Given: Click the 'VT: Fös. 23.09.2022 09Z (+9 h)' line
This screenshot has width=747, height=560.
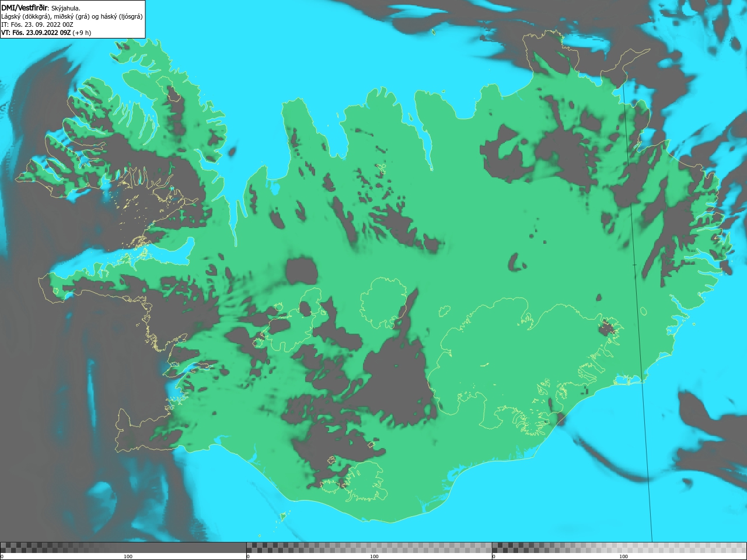Looking at the screenshot, I should (x=46, y=33).
